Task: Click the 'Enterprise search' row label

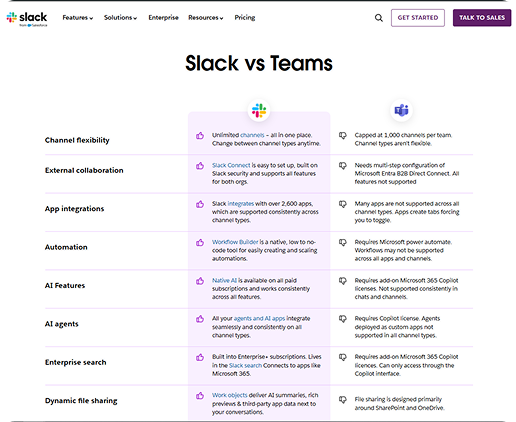Action: click(x=75, y=362)
